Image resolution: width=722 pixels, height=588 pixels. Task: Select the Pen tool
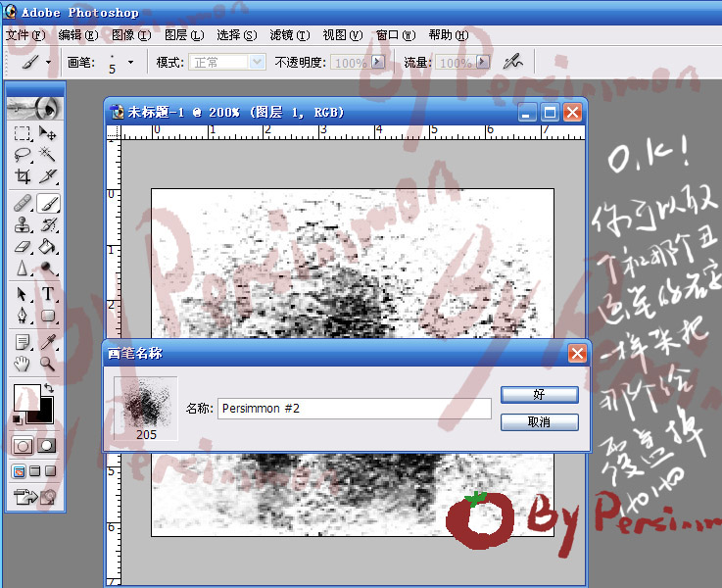click(x=23, y=316)
